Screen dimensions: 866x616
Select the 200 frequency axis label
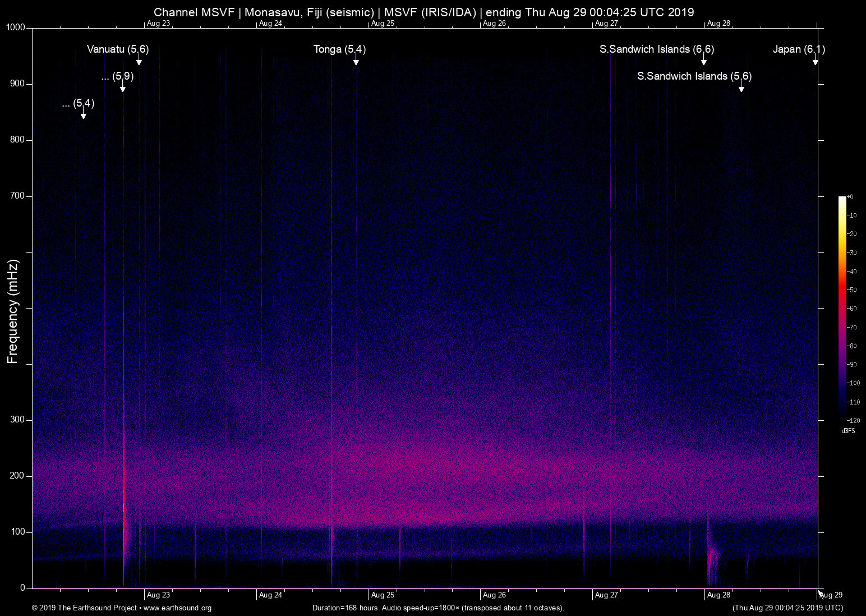point(18,476)
